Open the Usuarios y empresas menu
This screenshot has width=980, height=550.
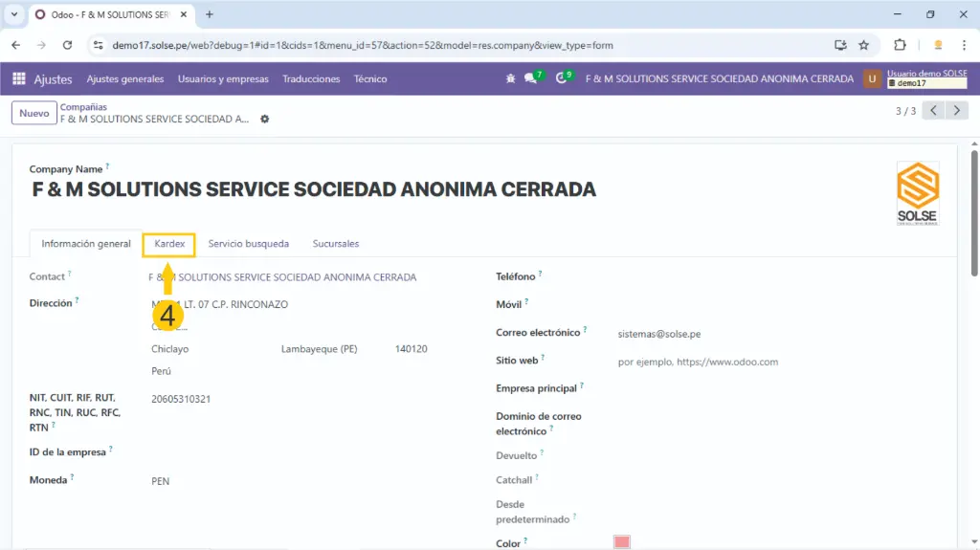tap(223, 79)
